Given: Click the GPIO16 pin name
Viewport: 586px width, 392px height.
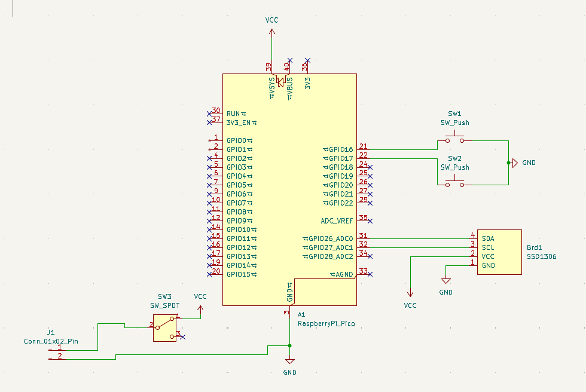Looking at the screenshot, I should pos(338,149).
